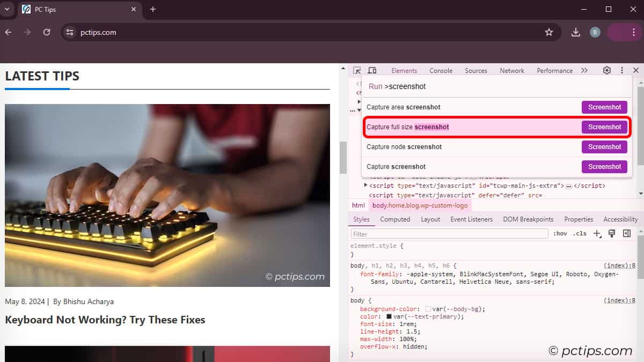Click the max-width 100% declaration
This screenshot has height=362, width=644.
[389, 339]
